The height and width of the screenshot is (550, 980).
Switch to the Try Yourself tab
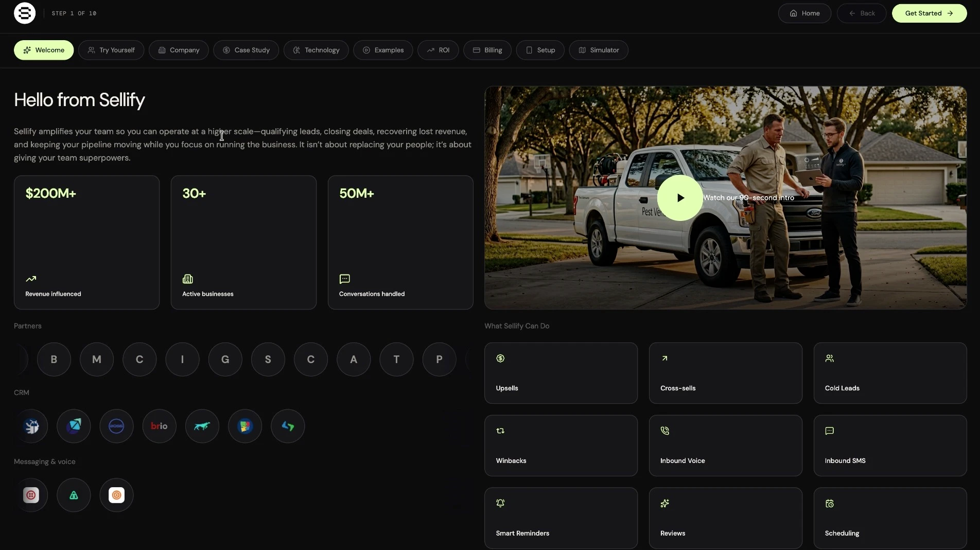pos(111,50)
